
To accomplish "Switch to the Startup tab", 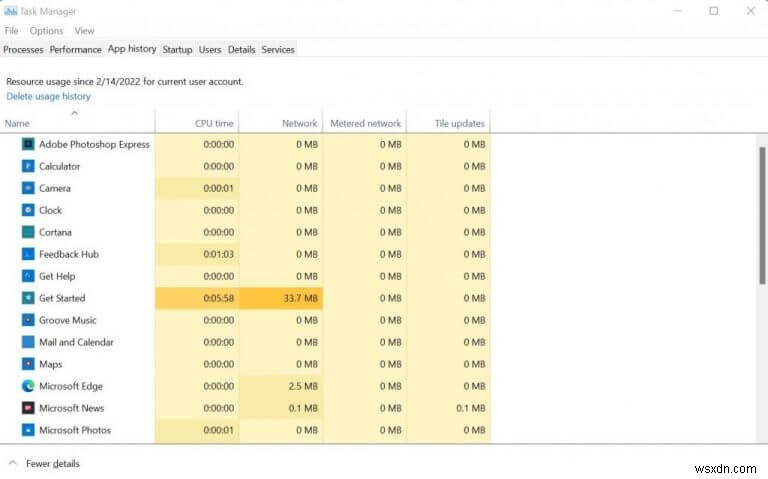I will click(177, 49).
